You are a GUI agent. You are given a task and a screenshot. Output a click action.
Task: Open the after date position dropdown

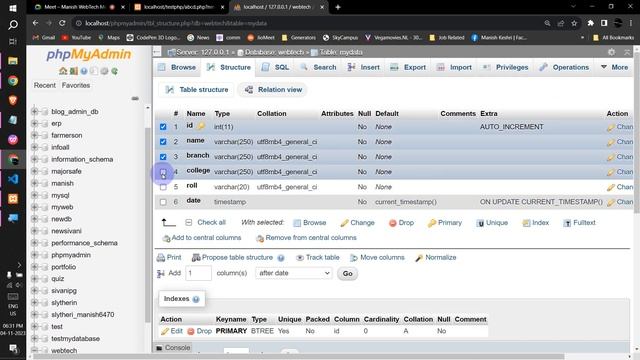click(293, 273)
